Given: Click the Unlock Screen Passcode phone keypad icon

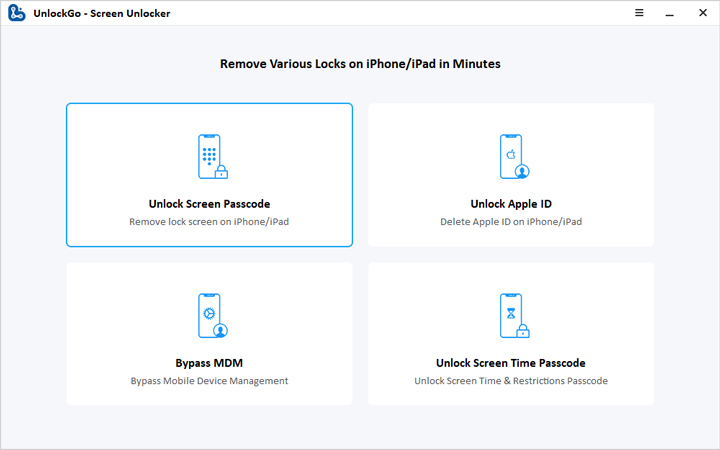Looking at the screenshot, I should [213, 157].
